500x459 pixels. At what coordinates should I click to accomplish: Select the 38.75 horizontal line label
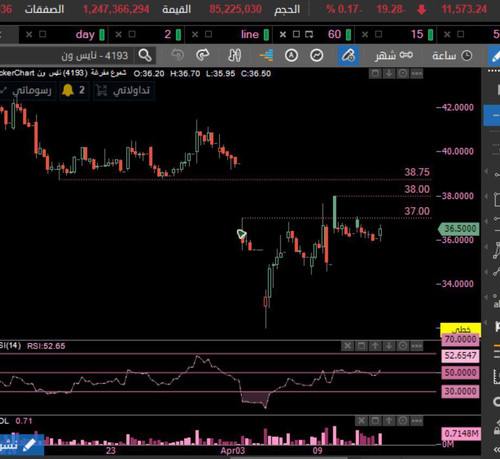tap(417, 172)
